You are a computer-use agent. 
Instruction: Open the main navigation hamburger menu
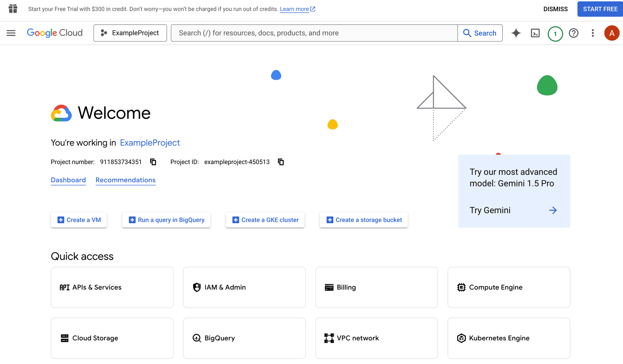tap(11, 33)
